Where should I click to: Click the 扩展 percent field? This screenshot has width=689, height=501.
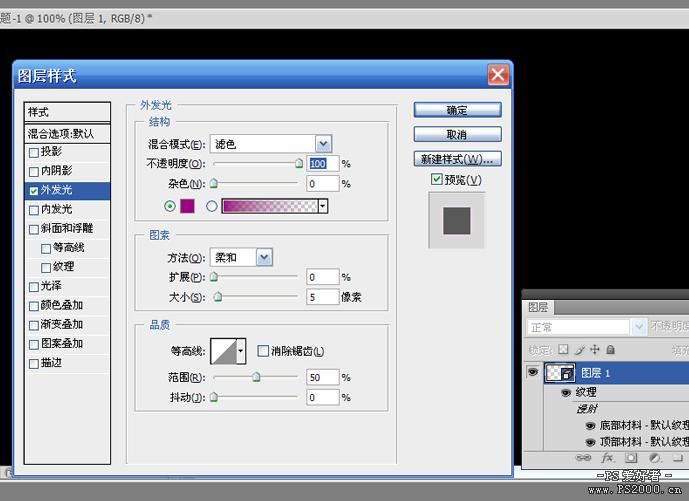click(323, 277)
